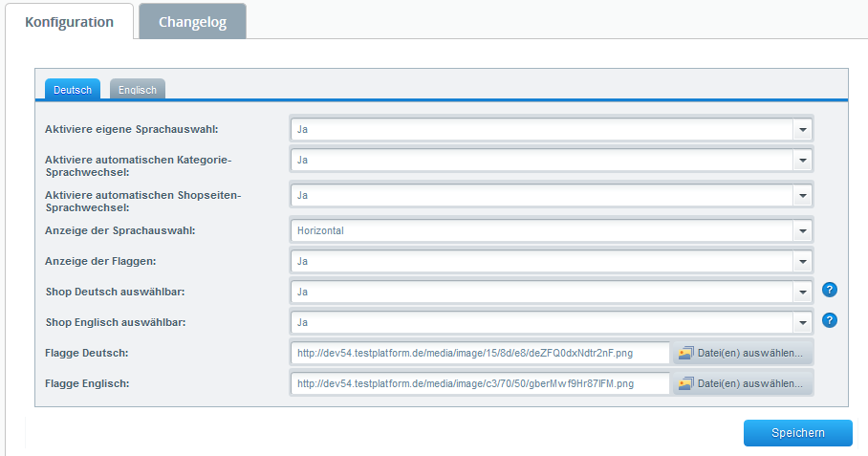The height and width of the screenshot is (456, 868).
Task: Open 'Anzeige der Flaggen' dropdown arrow
Action: pos(802,261)
